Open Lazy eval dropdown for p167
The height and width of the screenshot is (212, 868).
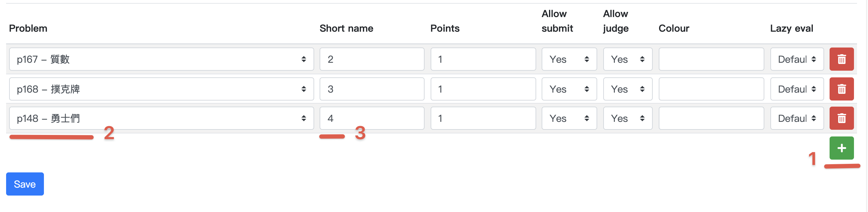pos(797,59)
